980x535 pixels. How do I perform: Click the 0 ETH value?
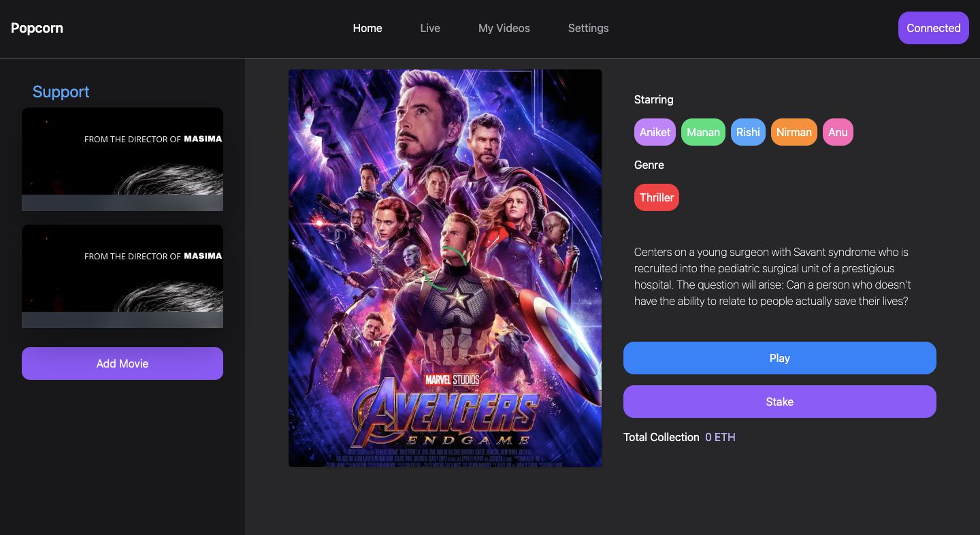(x=720, y=437)
